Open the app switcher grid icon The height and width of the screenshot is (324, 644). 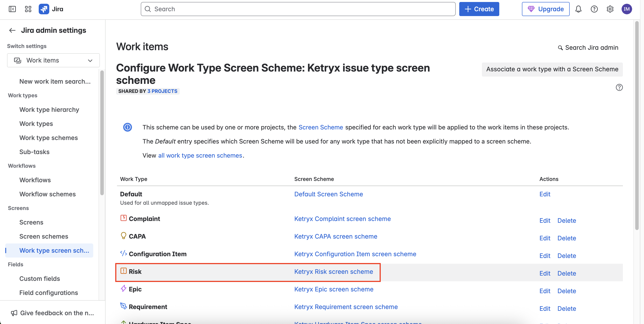[28, 9]
